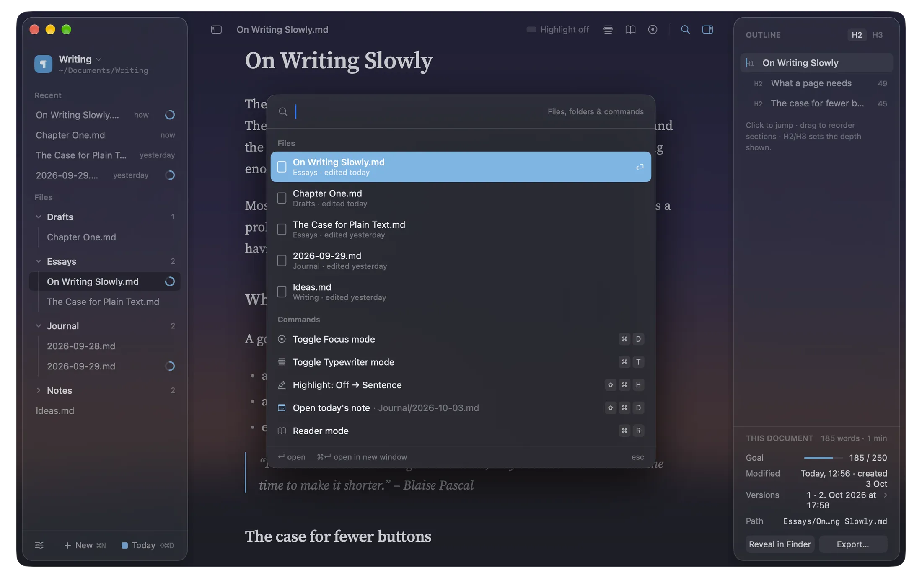Viewport: 922px width, 588px height.
Task: Check box for Ideas.md result
Action: click(282, 292)
